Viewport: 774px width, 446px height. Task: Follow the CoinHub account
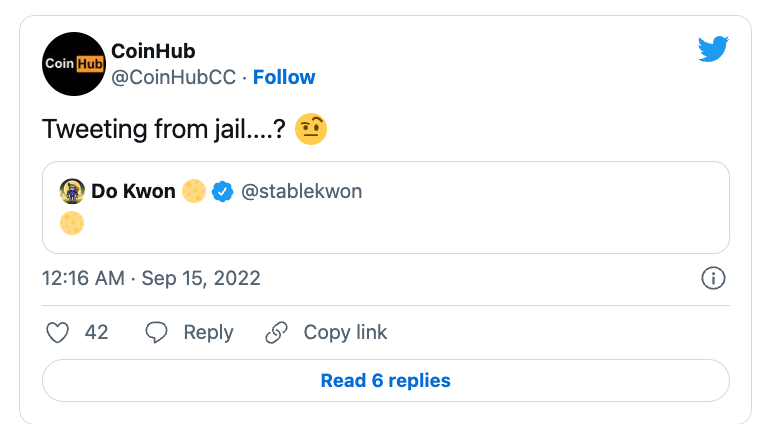(x=284, y=77)
